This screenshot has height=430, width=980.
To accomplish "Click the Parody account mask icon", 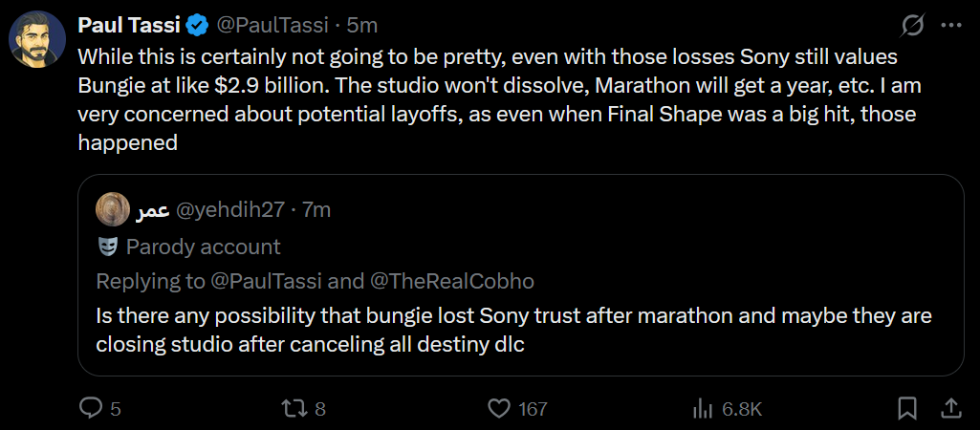I will [x=108, y=247].
